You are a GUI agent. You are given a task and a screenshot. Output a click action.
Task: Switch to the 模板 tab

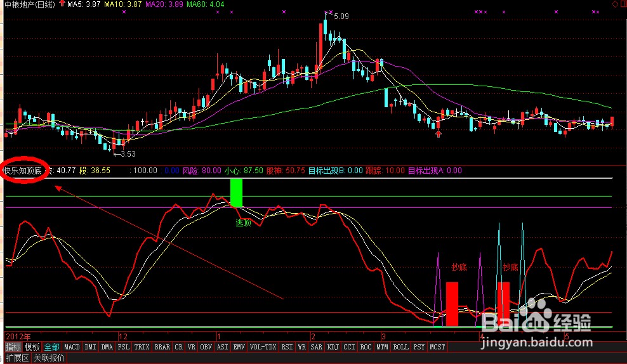[x=32, y=347]
